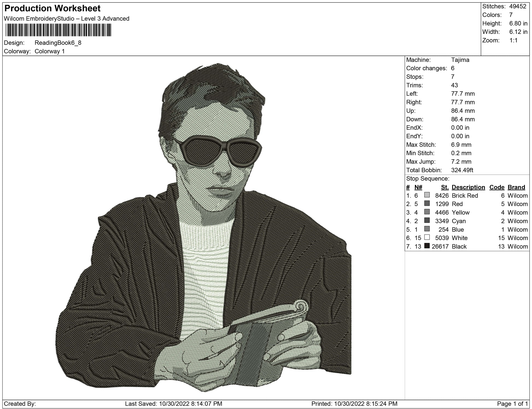Click the Blue thread color swatch
The image size is (532, 409).
click(427, 229)
